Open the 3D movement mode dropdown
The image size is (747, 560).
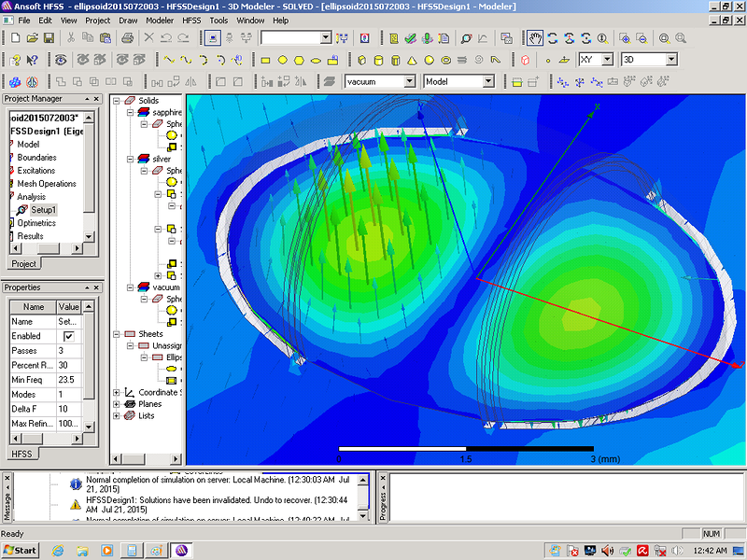click(670, 60)
